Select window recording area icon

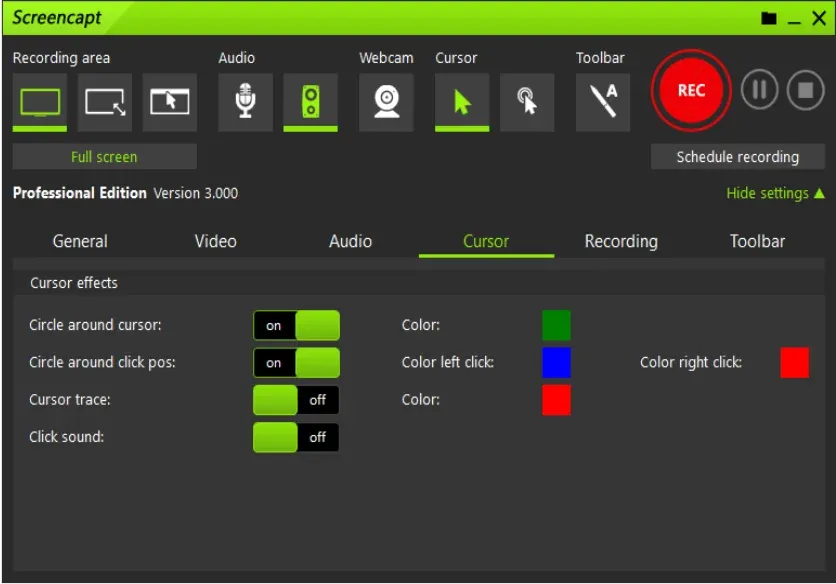[170, 102]
